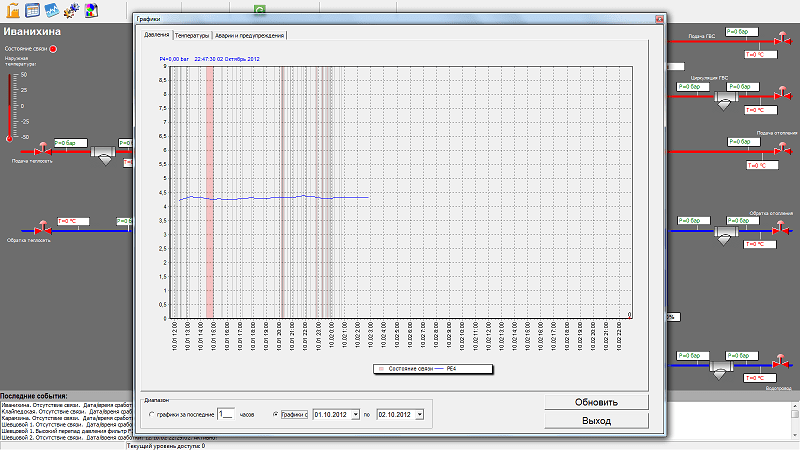Screen dimensions: 800x450
Task: Click the red valve on Подача теплосеть
Action: point(43,150)
